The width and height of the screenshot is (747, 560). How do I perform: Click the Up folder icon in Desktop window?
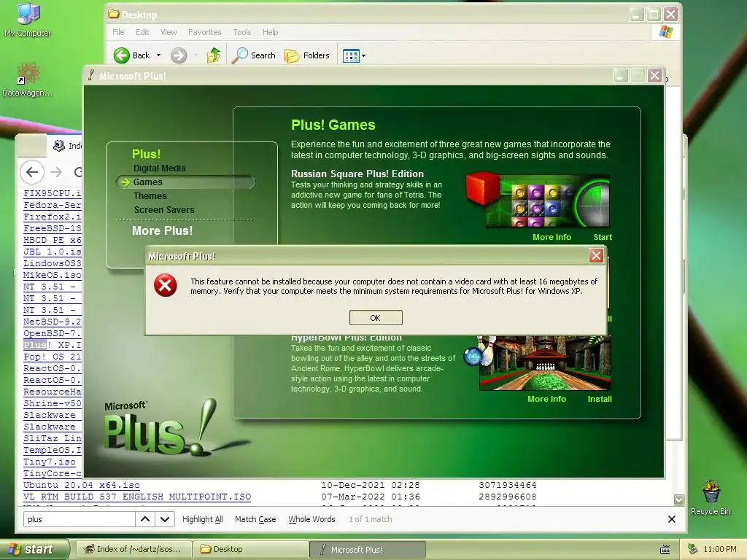(214, 55)
